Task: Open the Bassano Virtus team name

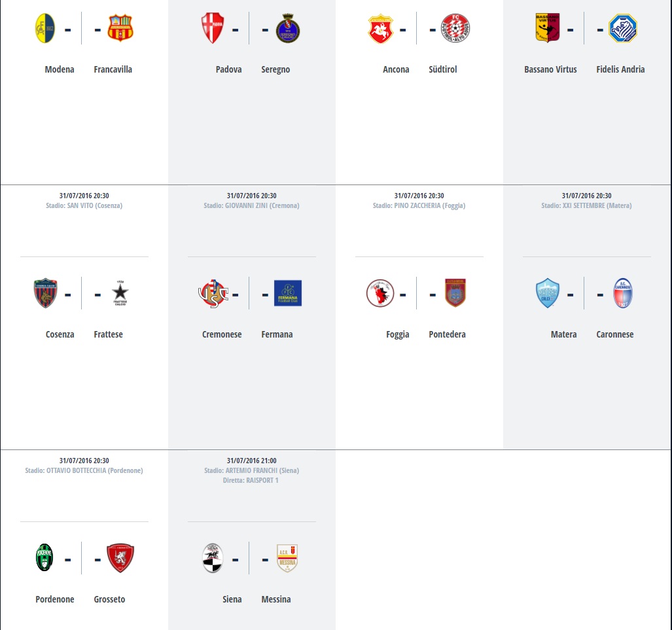Action: (x=550, y=69)
